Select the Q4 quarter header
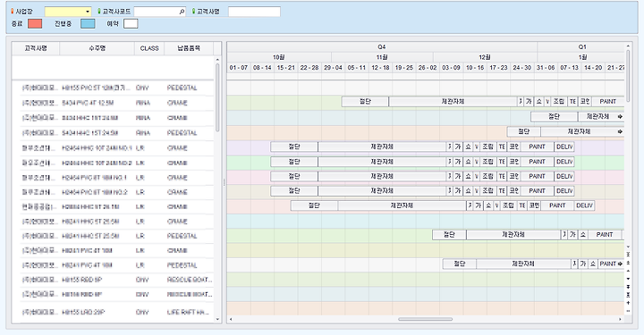 [382, 46]
